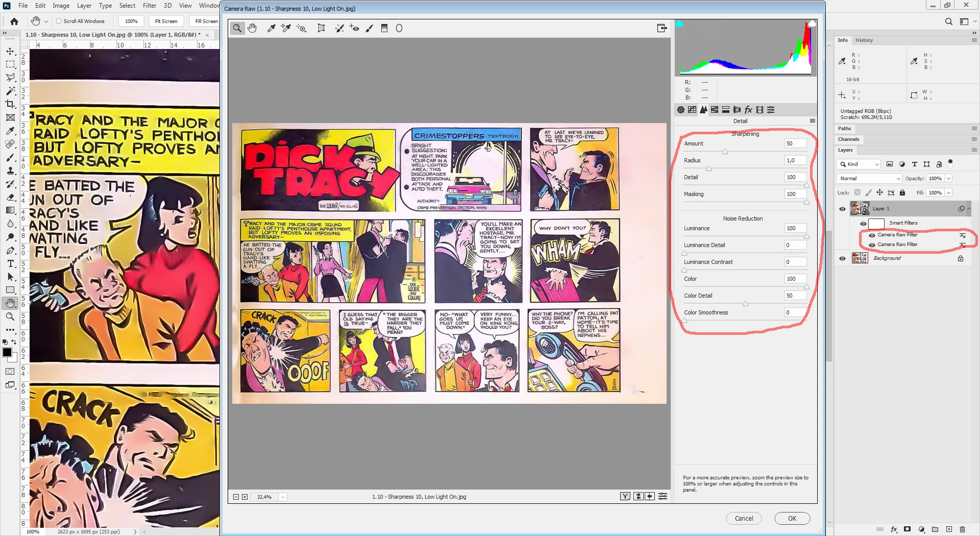This screenshot has width=980, height=536.
Task: Select the Radial Filter tool in Camera Raw
Action: pos(399,29)
